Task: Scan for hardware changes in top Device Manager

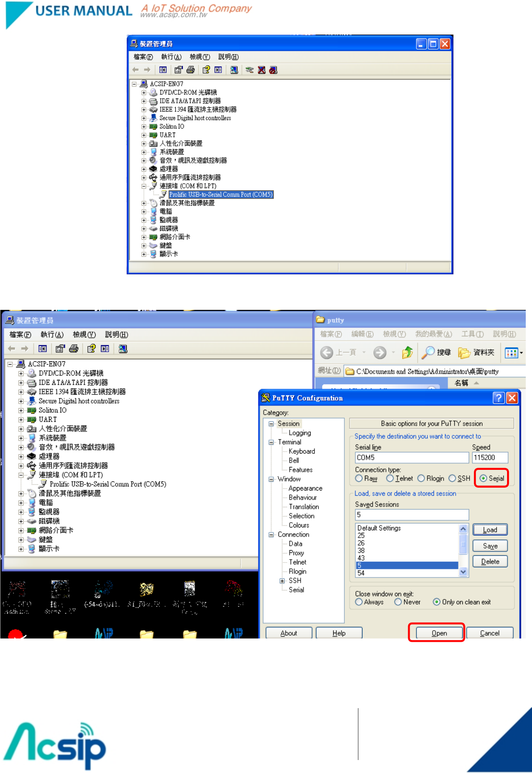Action: pyautogui.click(x=234, y=70)
